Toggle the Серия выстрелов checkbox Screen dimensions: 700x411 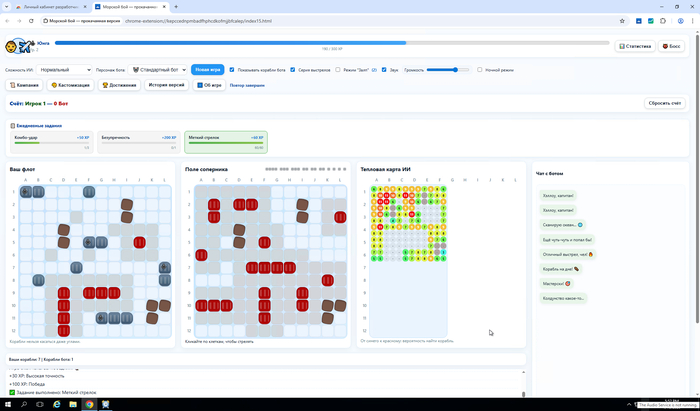tap(293, 70)
